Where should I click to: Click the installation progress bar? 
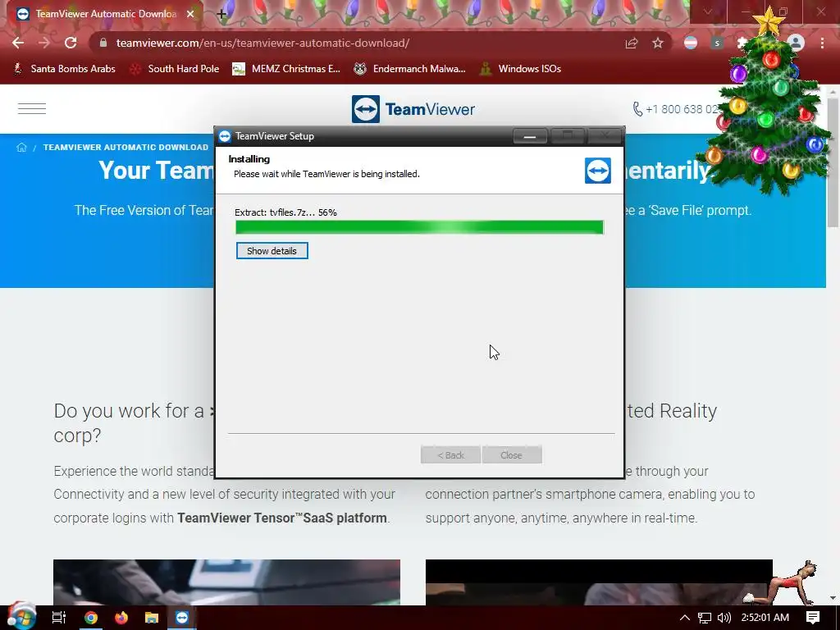(x=419, y=227)
